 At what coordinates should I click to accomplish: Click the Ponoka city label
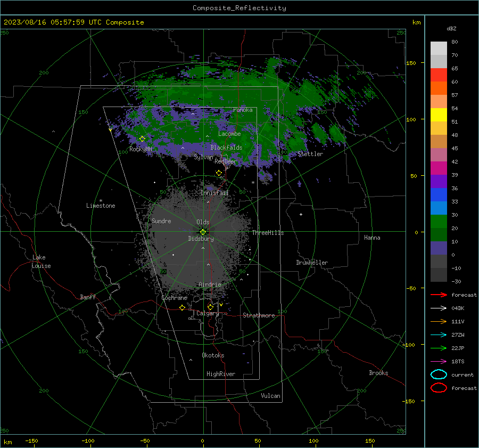coord(243,110)
